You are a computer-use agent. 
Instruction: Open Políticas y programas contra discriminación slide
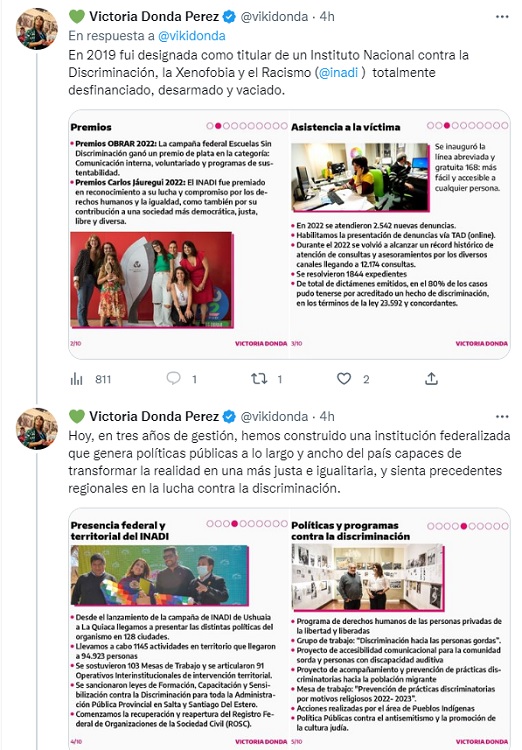coord(400,629)
